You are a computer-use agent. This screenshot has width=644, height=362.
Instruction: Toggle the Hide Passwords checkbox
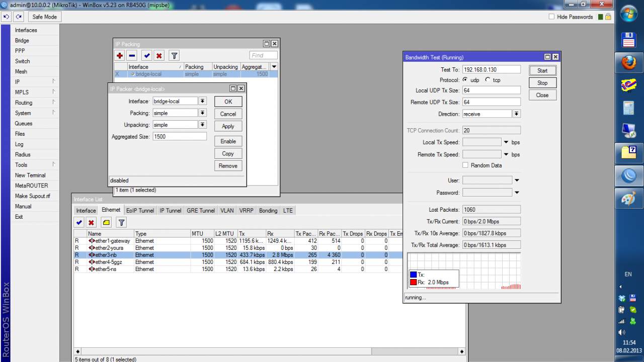[x=552, y=17]
